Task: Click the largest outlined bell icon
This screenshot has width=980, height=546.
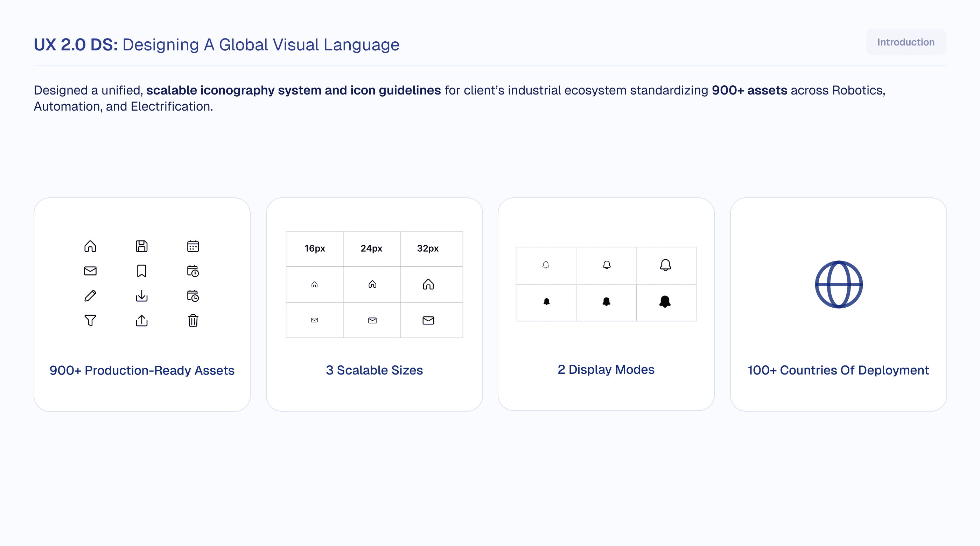Action: tap(665, 265)
